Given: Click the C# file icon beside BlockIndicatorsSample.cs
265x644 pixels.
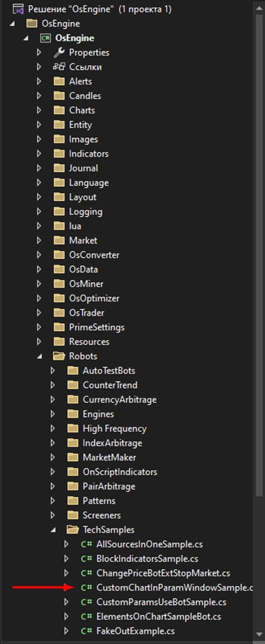Looking at the screenshot, I should [87, 559].
